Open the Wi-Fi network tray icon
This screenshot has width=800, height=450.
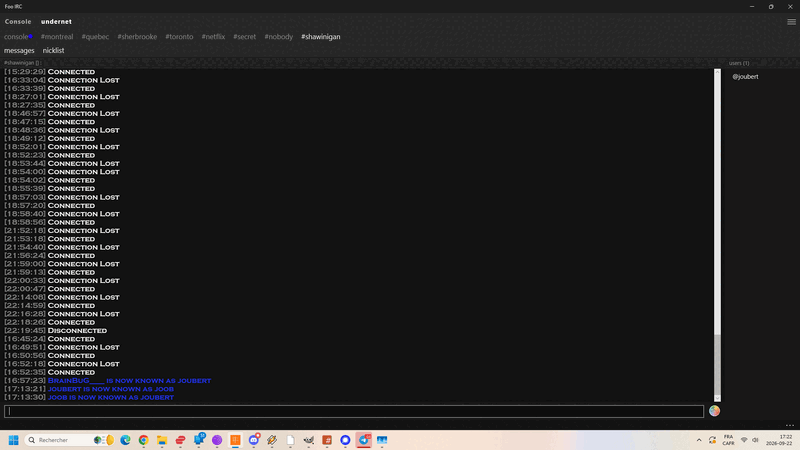(x=744, y=440)
